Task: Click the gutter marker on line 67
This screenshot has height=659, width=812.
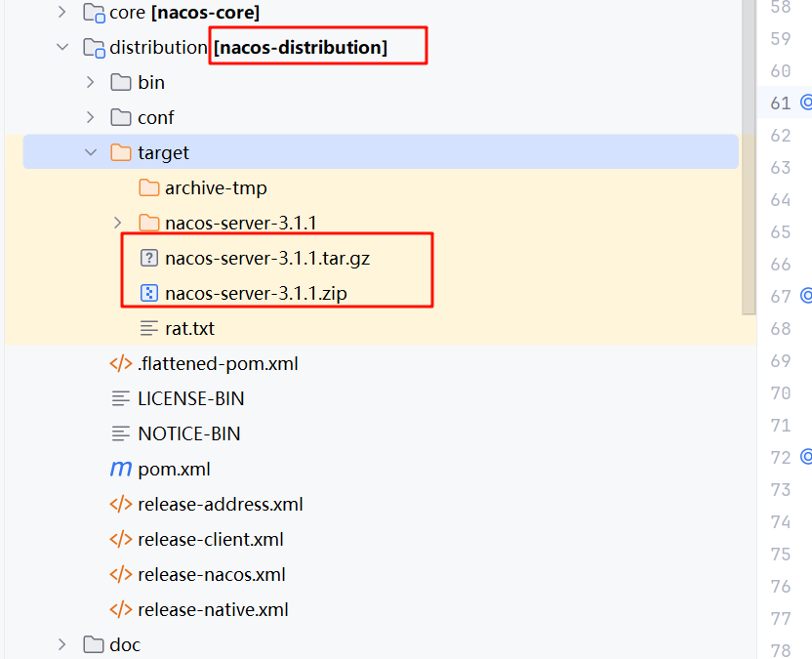Action: click(806, 295)
